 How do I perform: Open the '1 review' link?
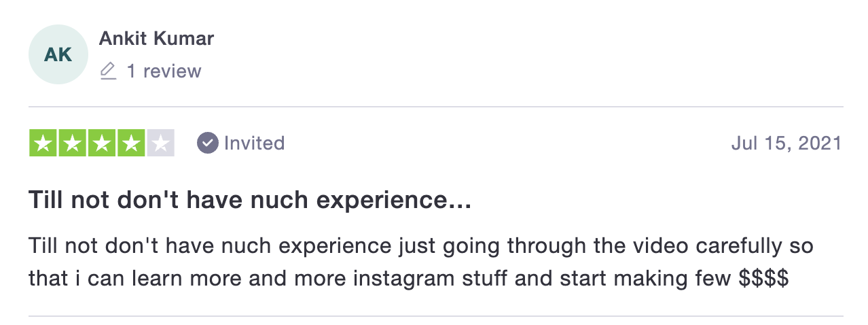164,71
